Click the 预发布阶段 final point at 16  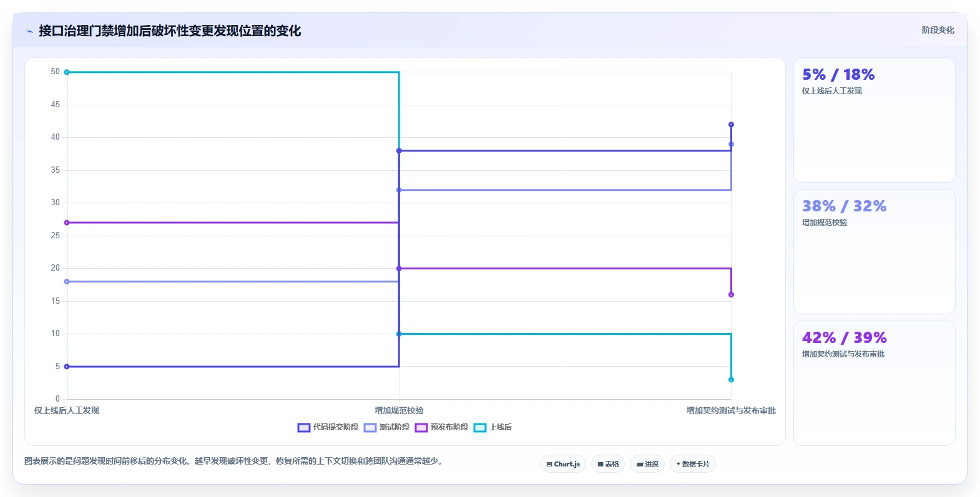(731, 295)
